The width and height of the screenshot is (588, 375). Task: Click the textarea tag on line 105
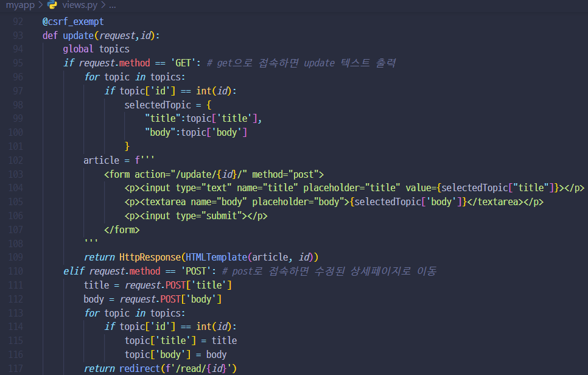tap(334, 202)
